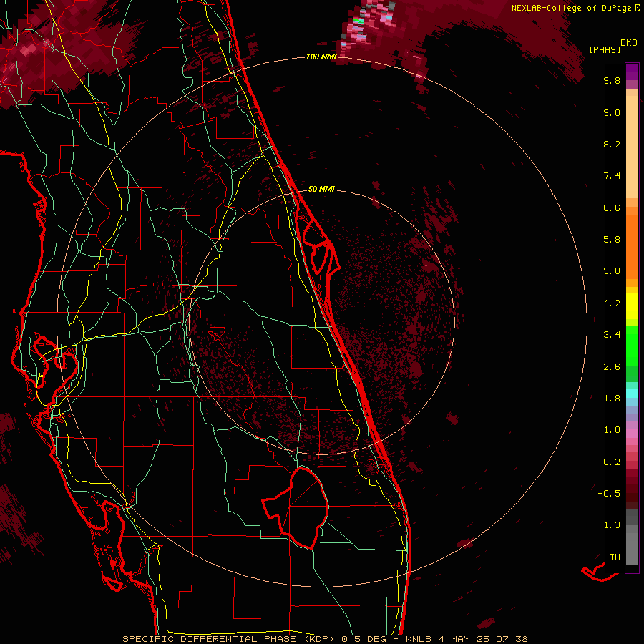Click the 6.6 legend value

click(x=612, y=208)
